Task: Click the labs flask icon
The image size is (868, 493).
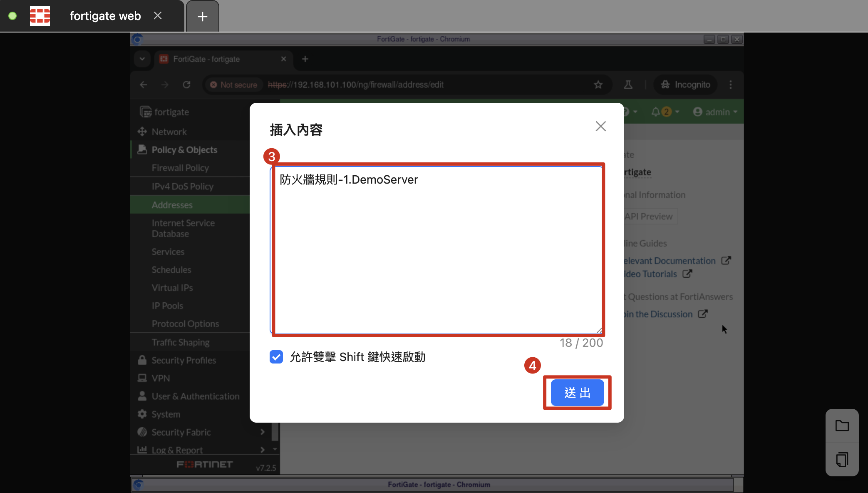Action: coord(628,85)
